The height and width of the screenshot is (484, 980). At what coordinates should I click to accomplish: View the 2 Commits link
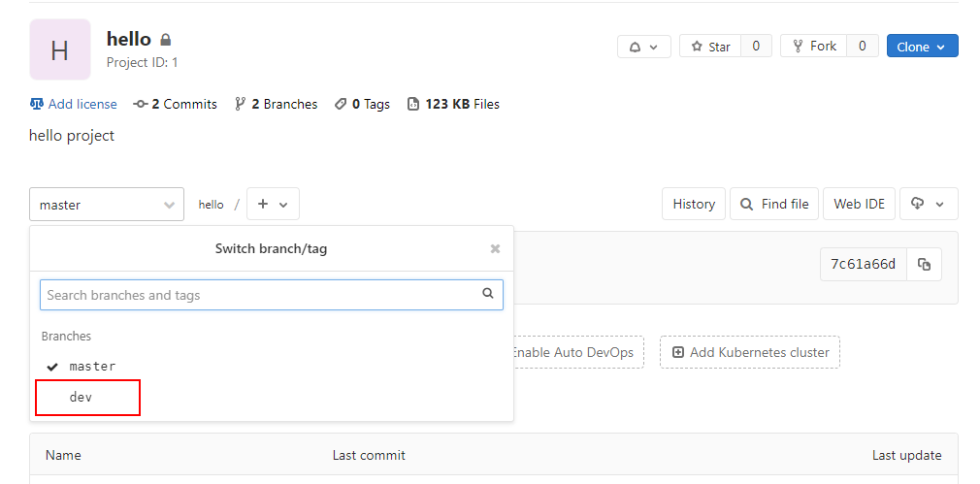pyautogui.click(x=176, y=104)
